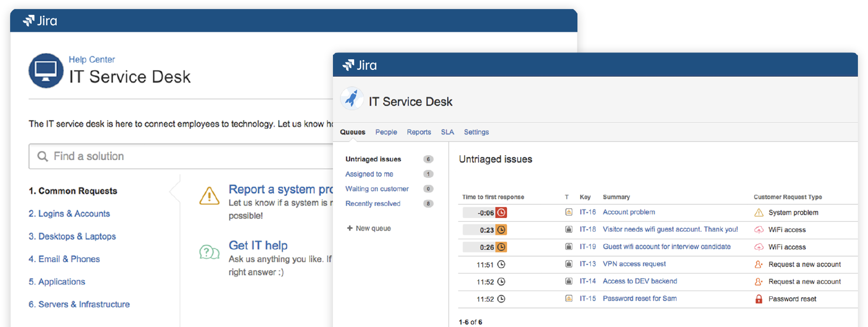Open the Guest wifi account for interview candidate summary
Viewport: 868px width, 327px height.
pos(666,247)
